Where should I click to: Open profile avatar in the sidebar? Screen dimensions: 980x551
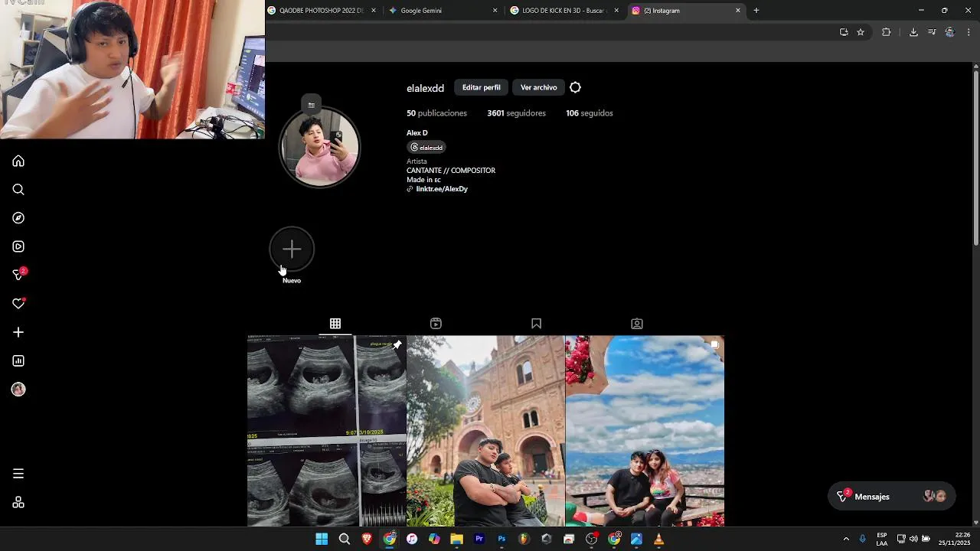click(x=18, y=390)
